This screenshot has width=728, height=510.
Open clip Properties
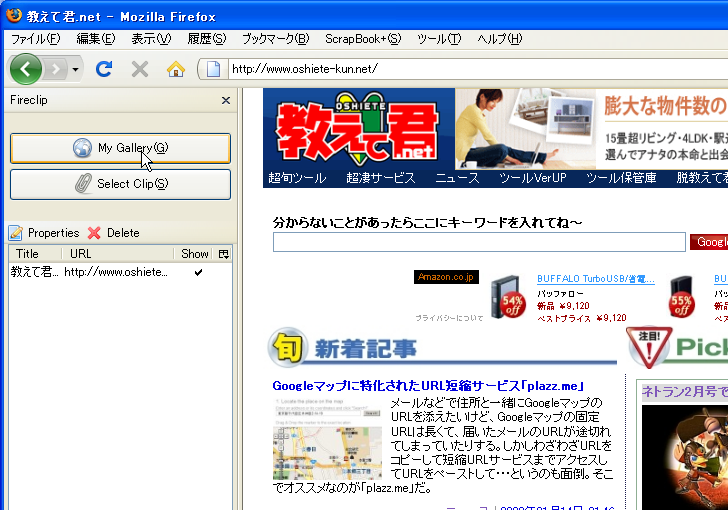point(44,233)
